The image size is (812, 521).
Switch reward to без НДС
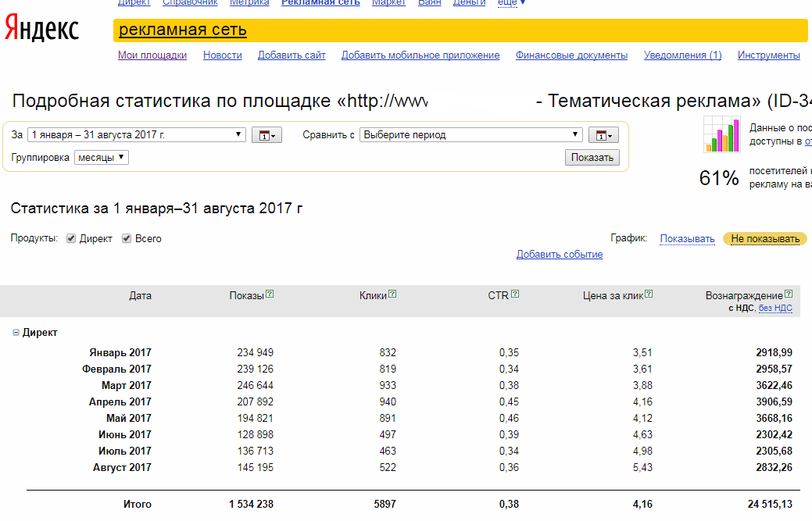pos(775,309)
